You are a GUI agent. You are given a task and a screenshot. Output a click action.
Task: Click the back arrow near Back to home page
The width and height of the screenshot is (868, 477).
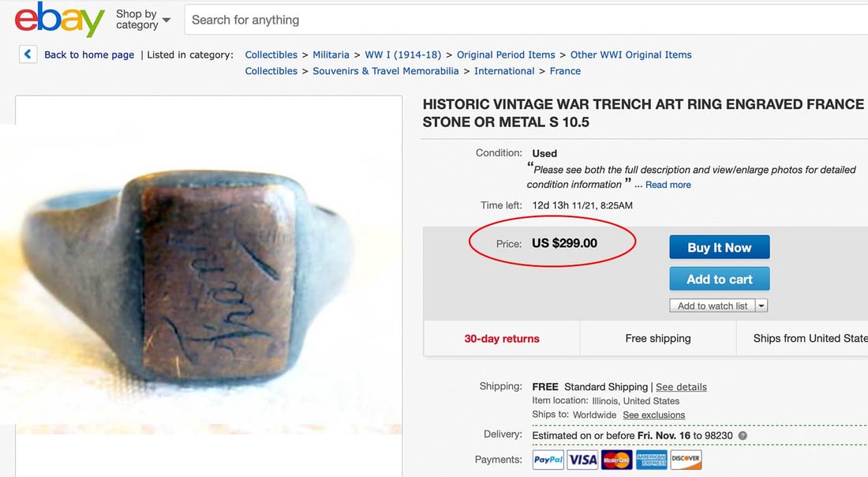click(28, 54)
